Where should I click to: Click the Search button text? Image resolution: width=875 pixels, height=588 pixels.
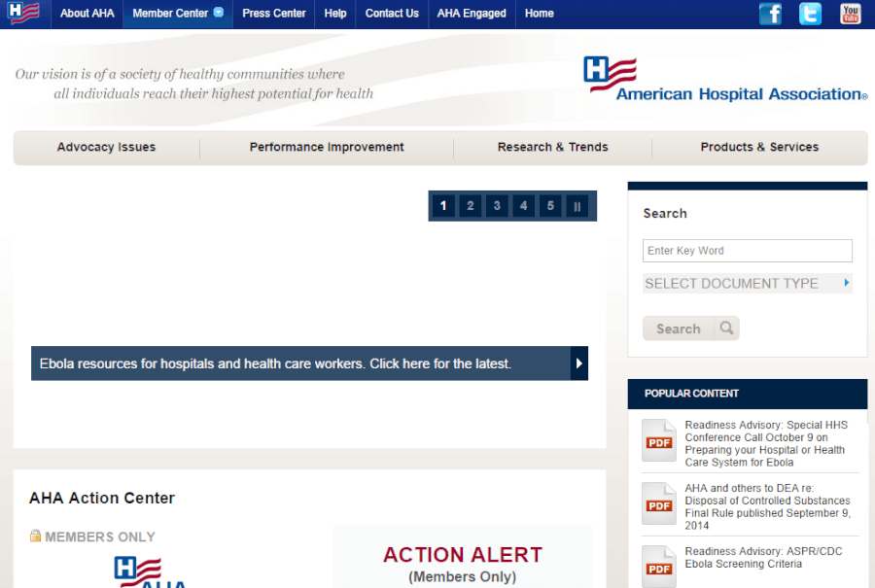point(678,329)
